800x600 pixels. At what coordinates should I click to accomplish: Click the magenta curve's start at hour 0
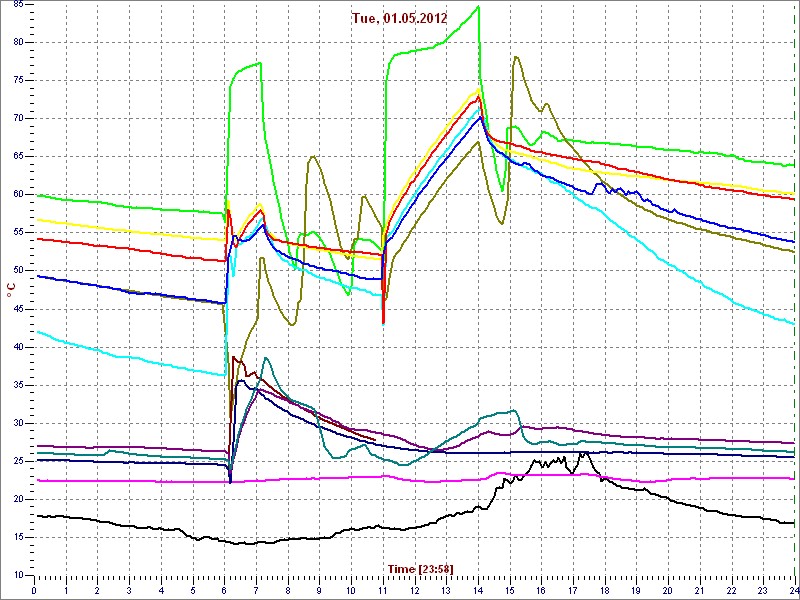36,480
